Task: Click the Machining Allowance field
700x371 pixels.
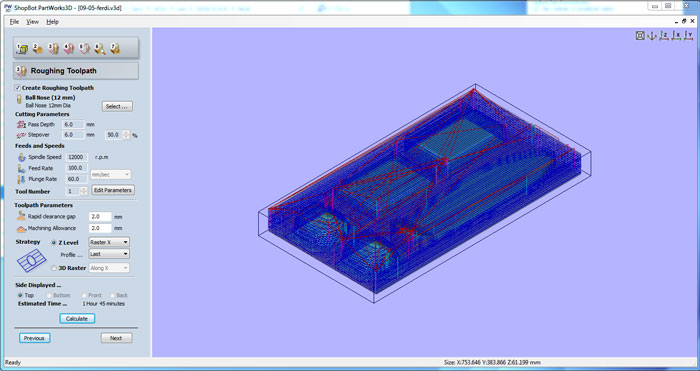Action: 100,228
